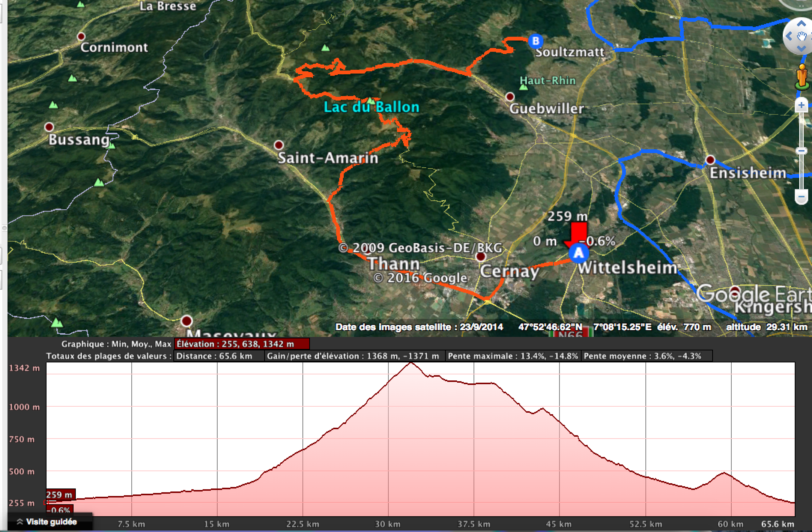This screenshot has height=532, width=812.
Task: Zoom in with the plus button
Action: (x=801, y=105)
